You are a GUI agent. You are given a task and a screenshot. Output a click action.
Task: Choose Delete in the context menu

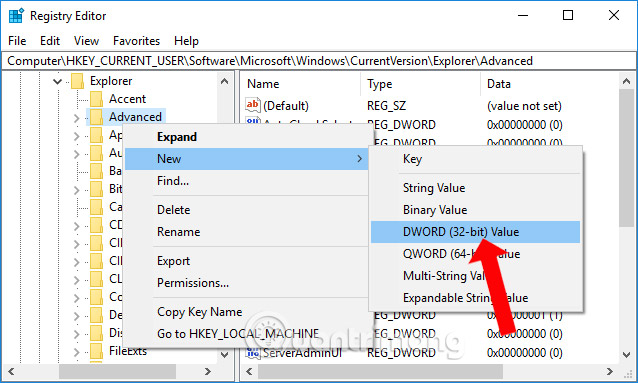247,210
